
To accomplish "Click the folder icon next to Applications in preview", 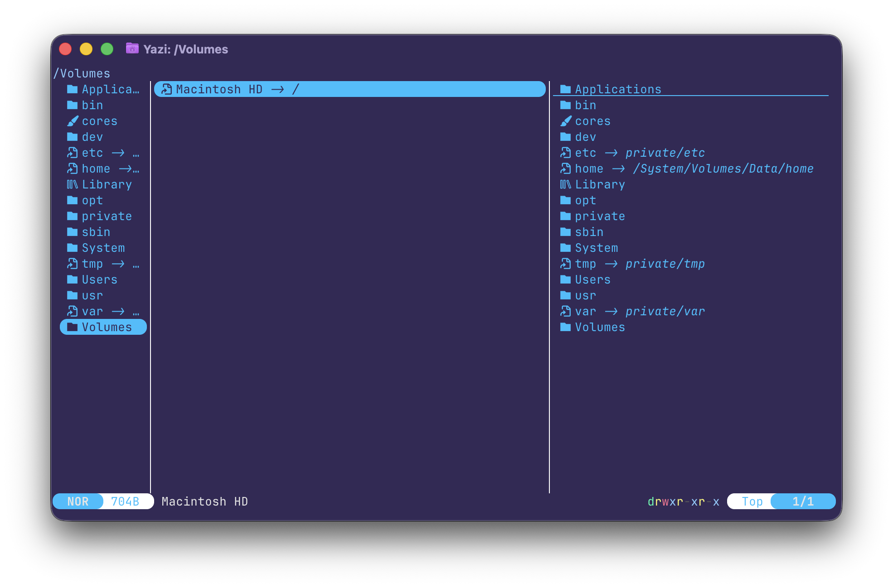I will [565, 89].
